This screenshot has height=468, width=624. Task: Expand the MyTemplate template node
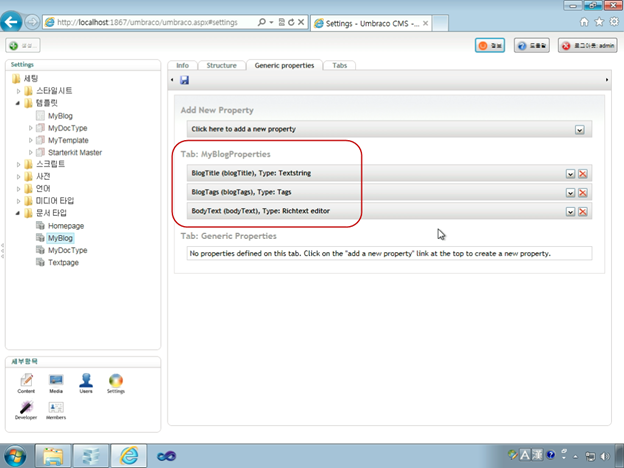click(x=31, y=140)
